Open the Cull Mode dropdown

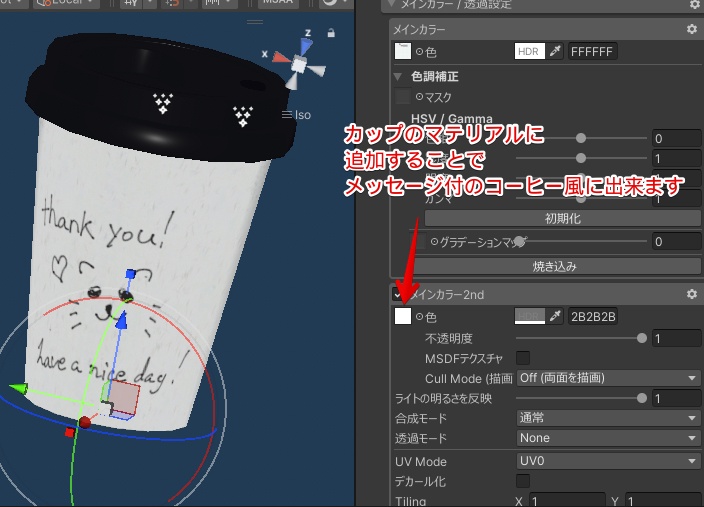[608, 378]
